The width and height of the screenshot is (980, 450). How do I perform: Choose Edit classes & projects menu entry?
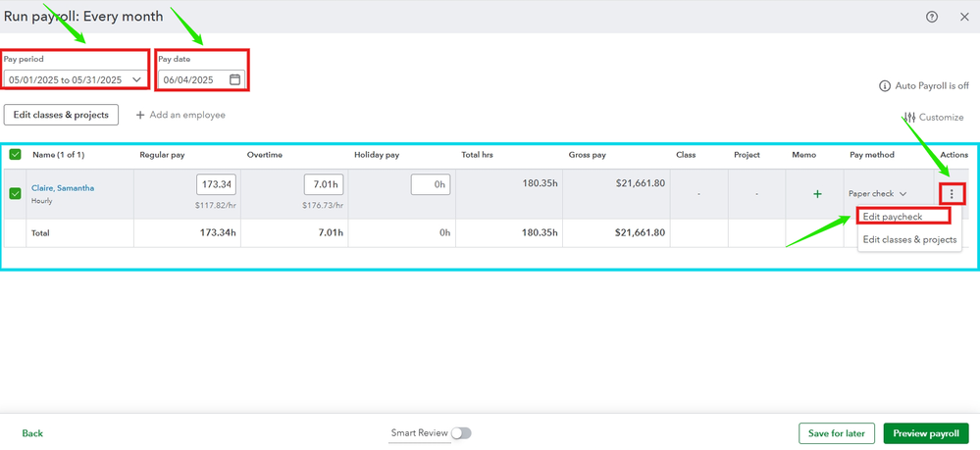[x=909, y=239]
